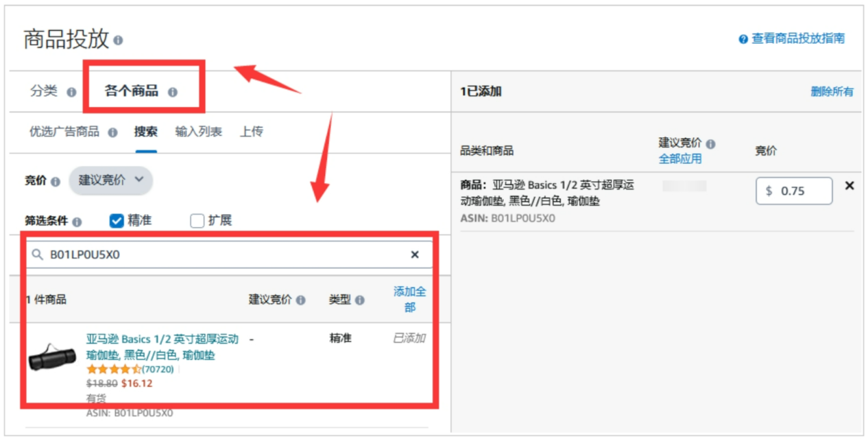Clear the ASIN search field with X
Image resolution: width=868 pixels, height=439 pixels.
415,254
